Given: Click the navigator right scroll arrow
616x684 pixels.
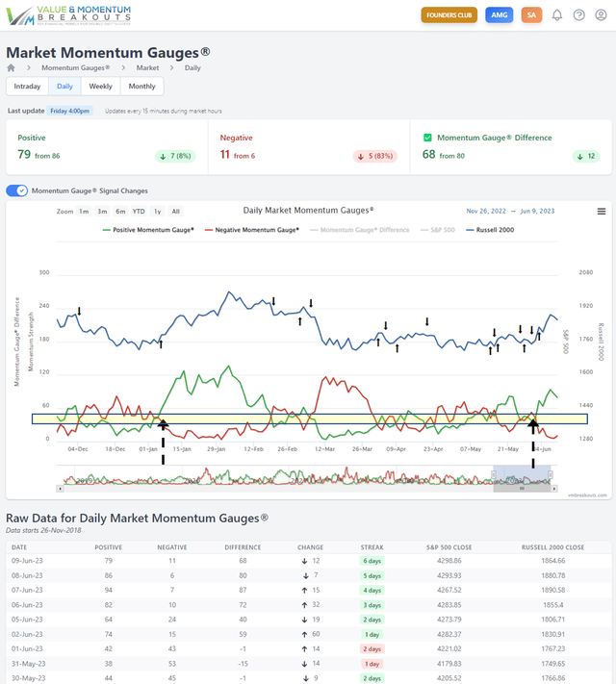Looking at the screenshot, I should pos(554,489).
